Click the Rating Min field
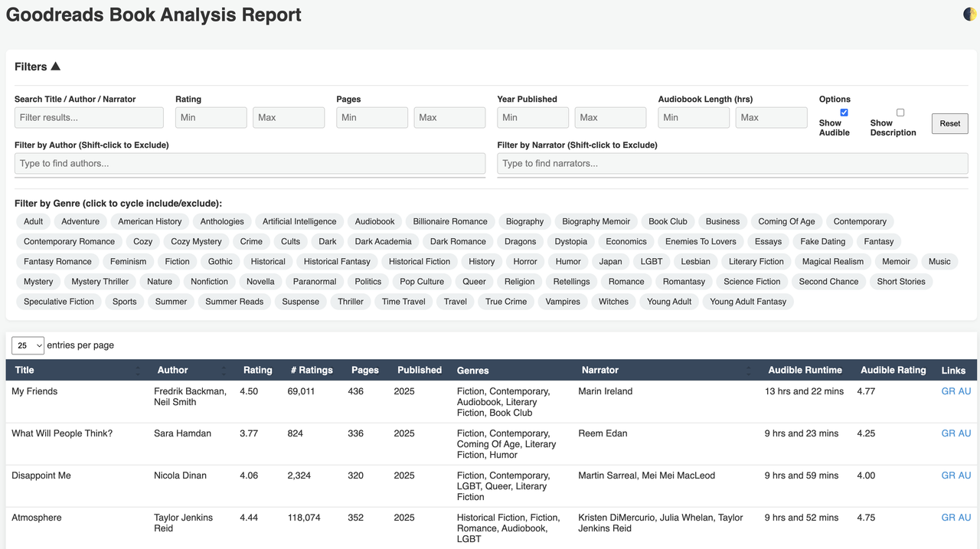Screen dimensions: 980x549 pyautogui.click(x=211, y=117)
